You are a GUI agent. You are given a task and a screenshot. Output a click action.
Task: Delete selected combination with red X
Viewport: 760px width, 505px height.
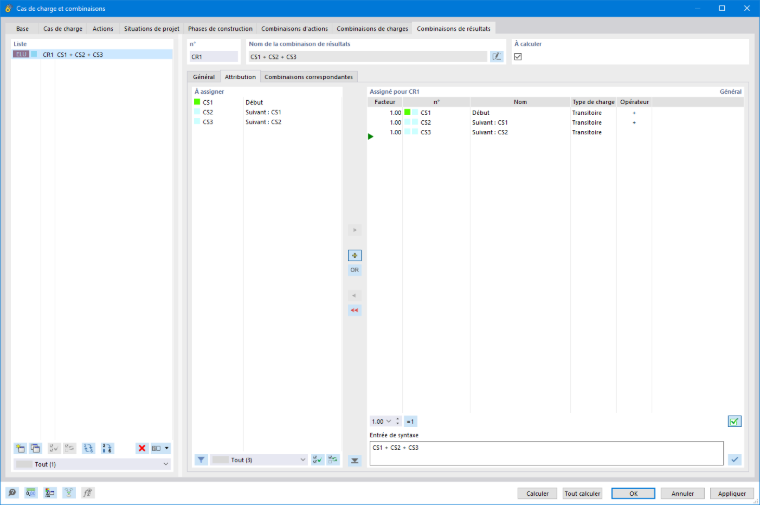click(x=142, y=448)
